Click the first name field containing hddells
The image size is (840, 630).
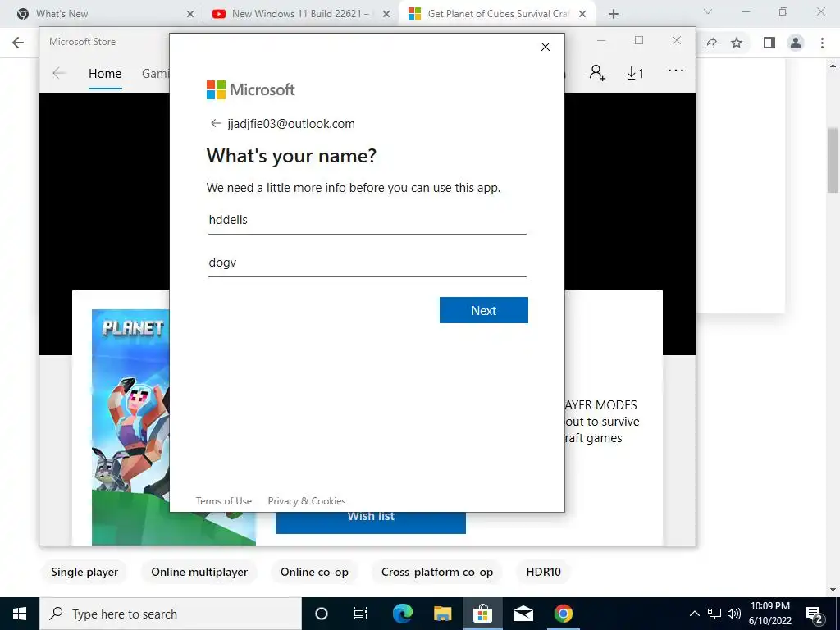point(367,220)
